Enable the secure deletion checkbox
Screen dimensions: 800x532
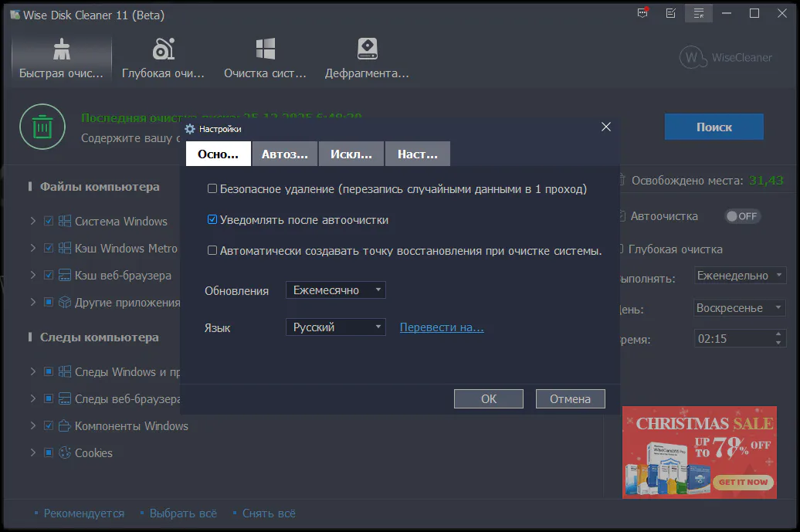click(x=212, y=189)
